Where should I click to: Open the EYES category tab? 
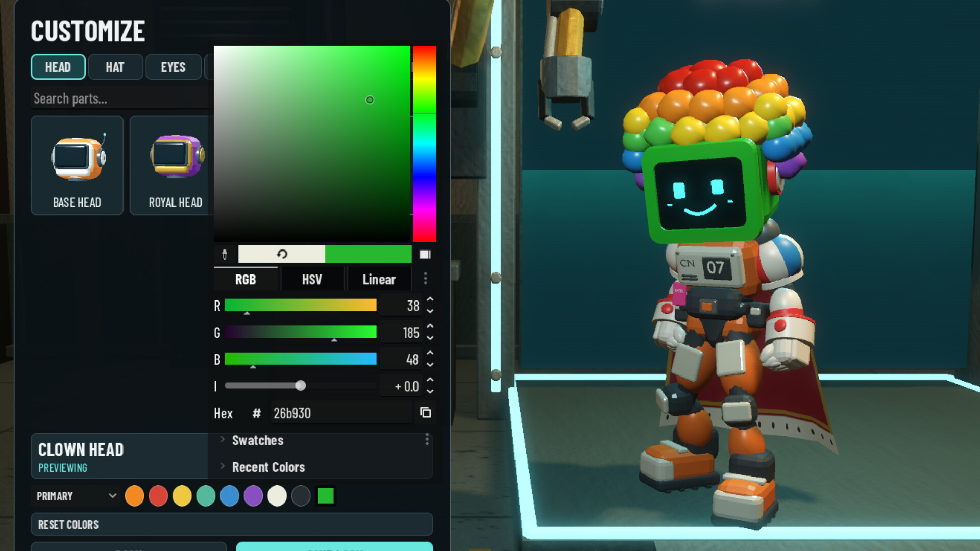coord(173,67)
